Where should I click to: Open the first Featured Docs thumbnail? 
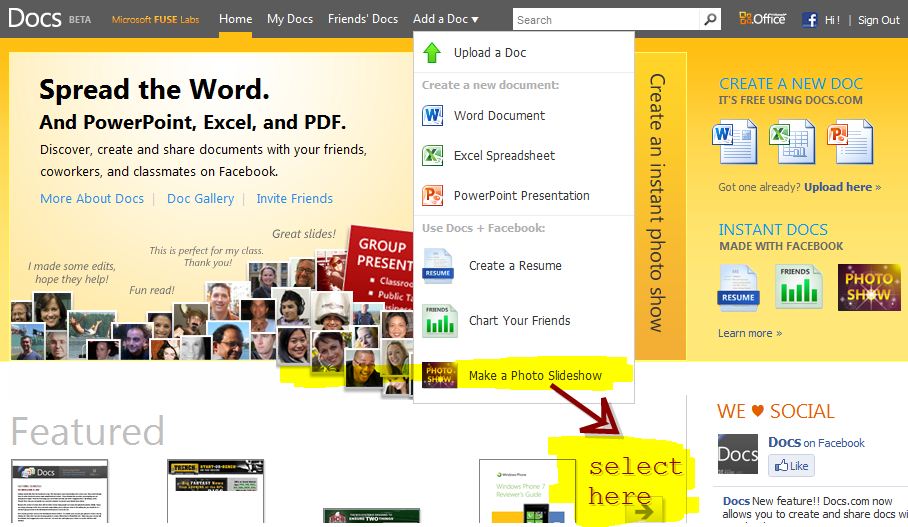point(60,491)
